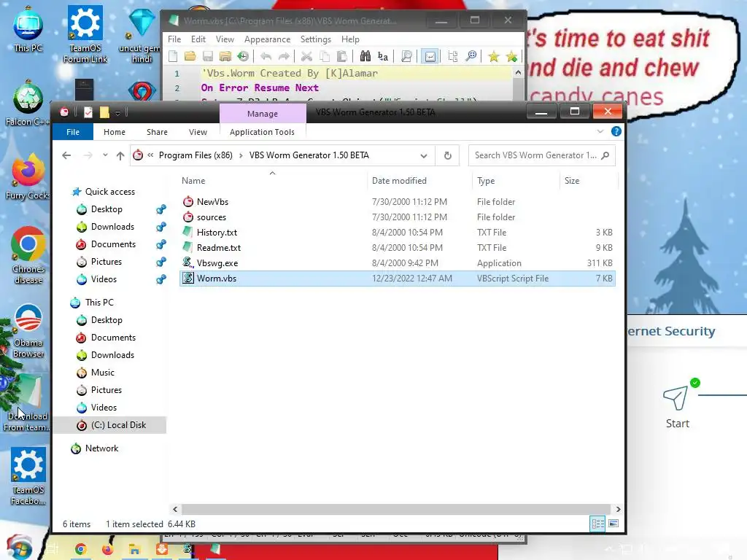Click the Windows Start orb with Santa hat
The height and width of the screenshot is (560, 747).
pos(19,548)
